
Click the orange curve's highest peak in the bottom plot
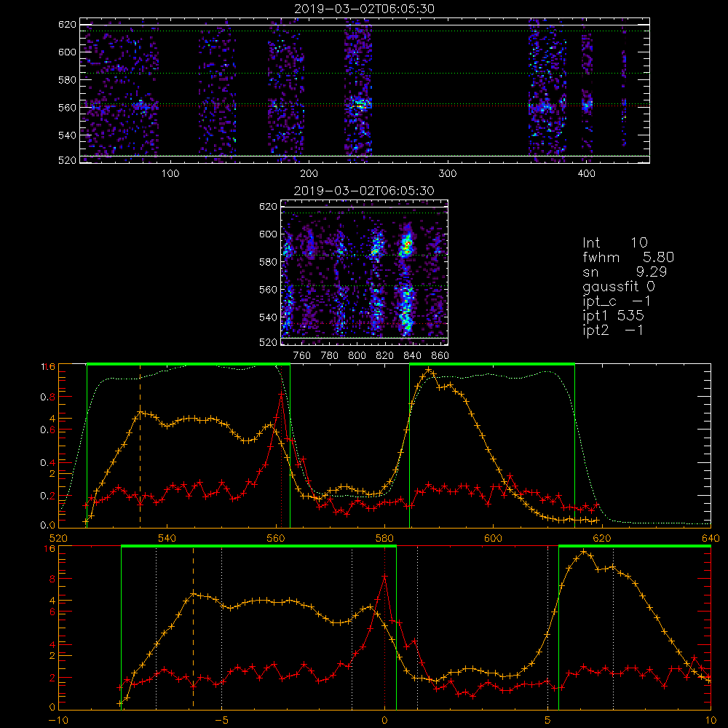click(x=584, y=552)
